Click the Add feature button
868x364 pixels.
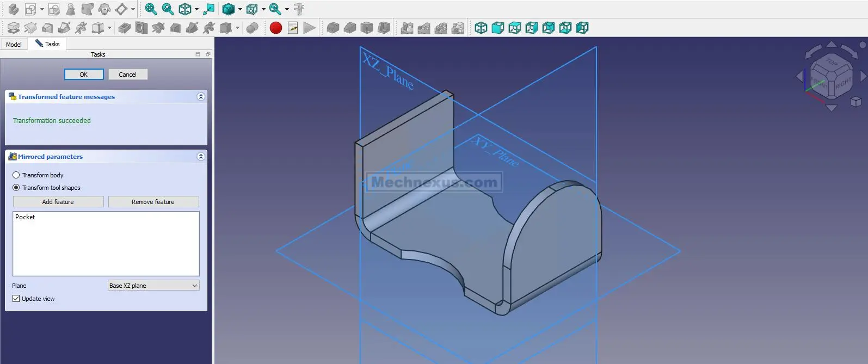[58, 202]
